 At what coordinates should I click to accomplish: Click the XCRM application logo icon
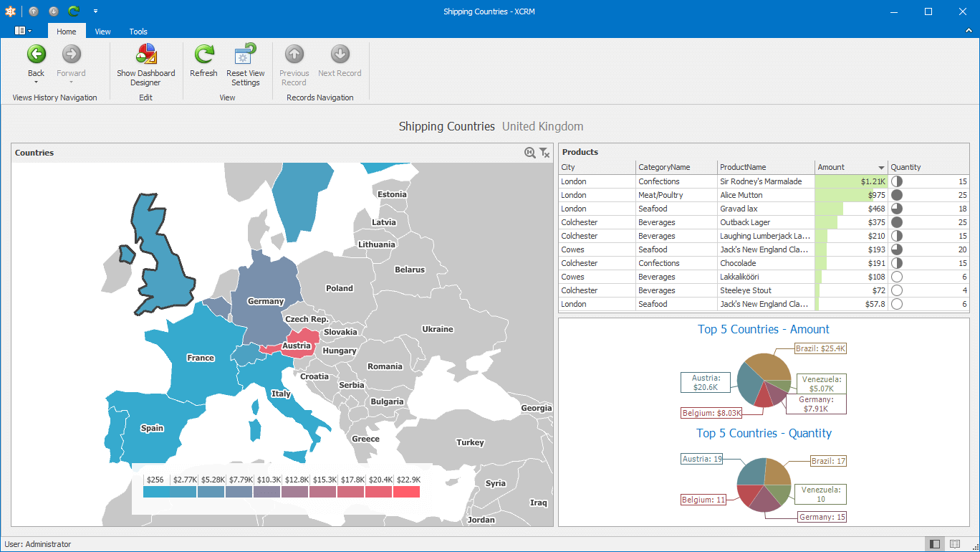(10, 11)
